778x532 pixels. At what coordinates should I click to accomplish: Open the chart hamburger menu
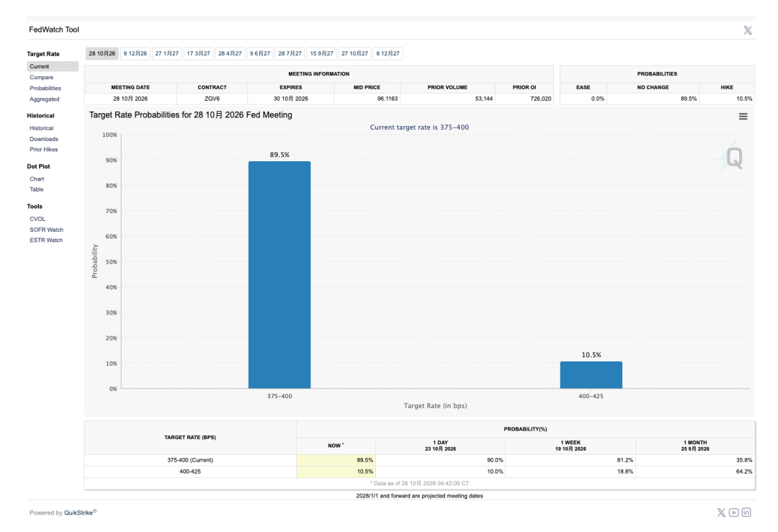tap(743, 117)
